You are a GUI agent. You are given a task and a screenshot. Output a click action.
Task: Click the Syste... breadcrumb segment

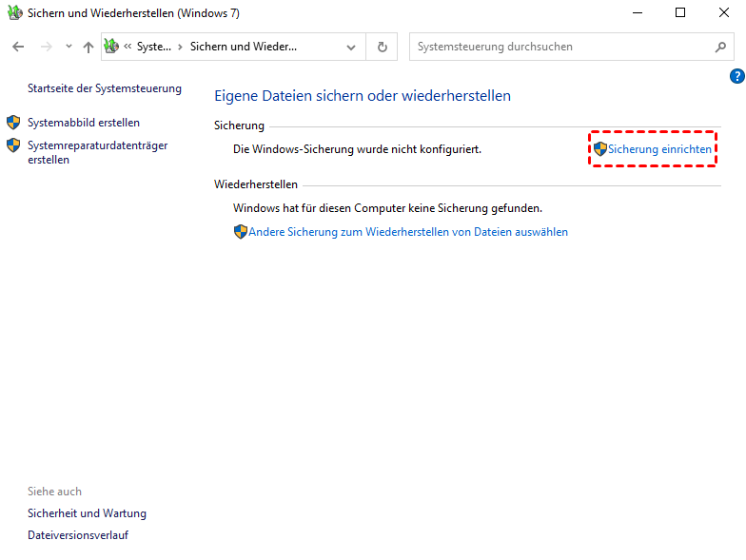coord(154,47)
